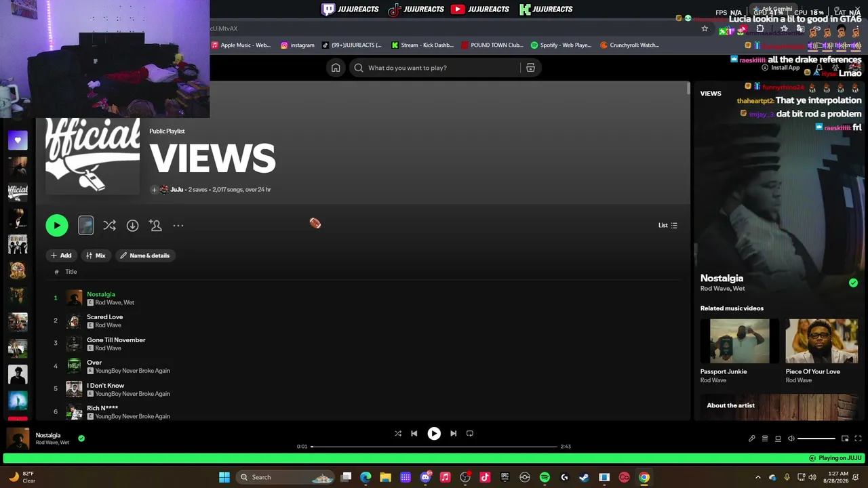Enter full screen from the player bar
This screenshot has height=488, width=868.
click(x=858, y=439)
